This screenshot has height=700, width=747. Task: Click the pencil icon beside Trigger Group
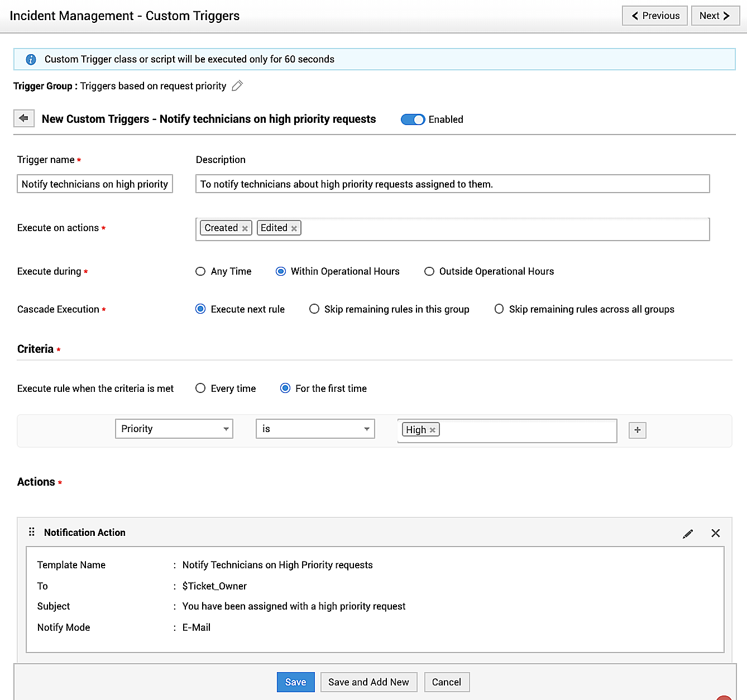pyautogui.click(x=237, y=86)
